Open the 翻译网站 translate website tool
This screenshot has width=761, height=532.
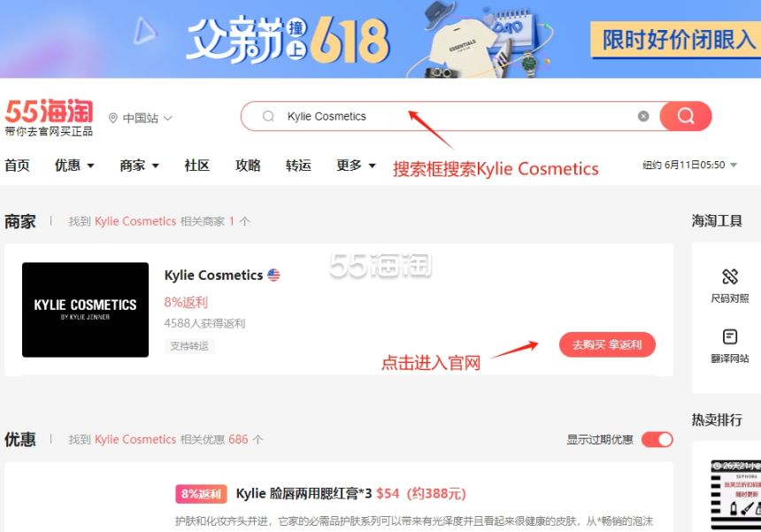coord(729,346)
